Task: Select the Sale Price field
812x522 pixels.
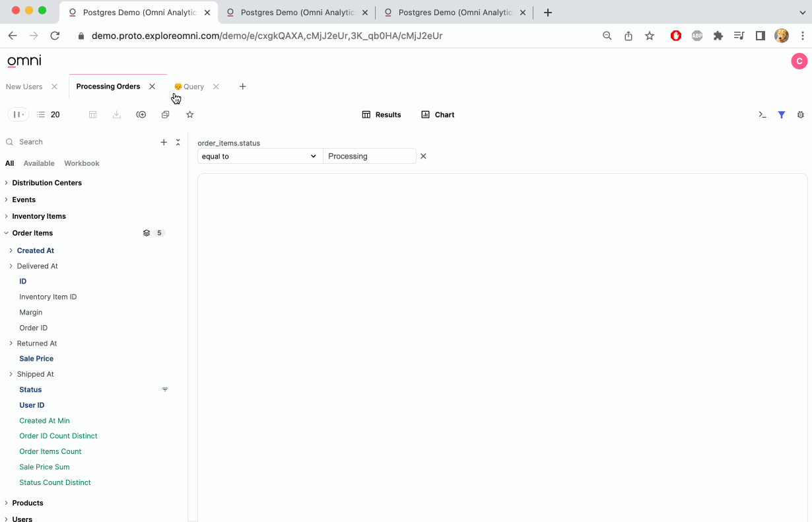Action: click(x=36, y=359)
